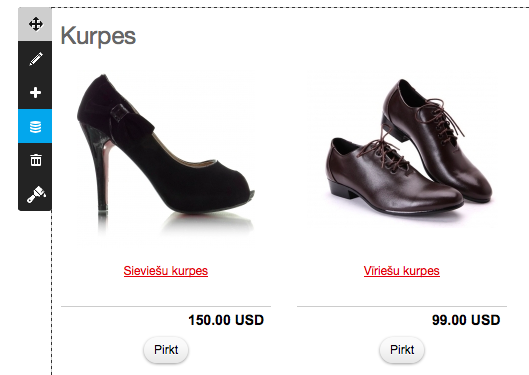Click Pirkt under the 99.00 USD price
This screenshot has width=529, height=375.
[402, 350]
